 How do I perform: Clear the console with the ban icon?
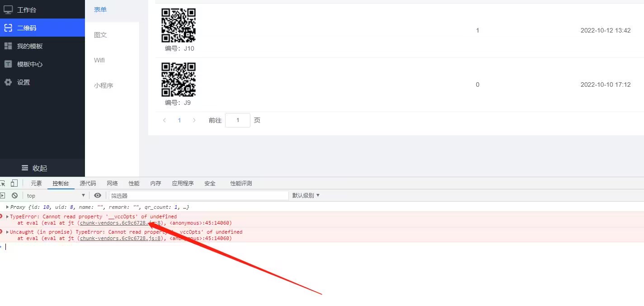(x=14, y=195)
